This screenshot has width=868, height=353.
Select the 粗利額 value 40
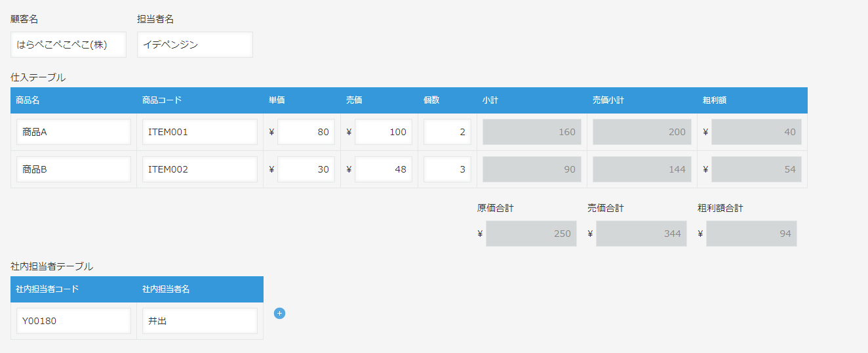pyautogui.click(x=757, y=132)
